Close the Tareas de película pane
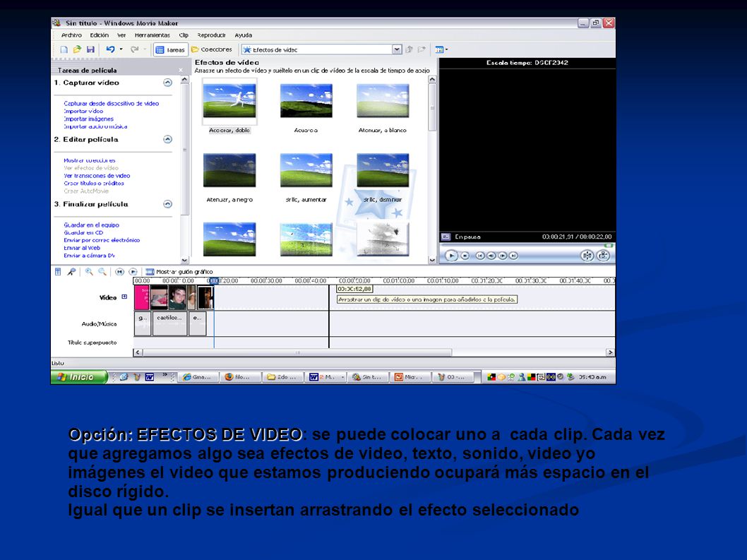 [181, 70]
